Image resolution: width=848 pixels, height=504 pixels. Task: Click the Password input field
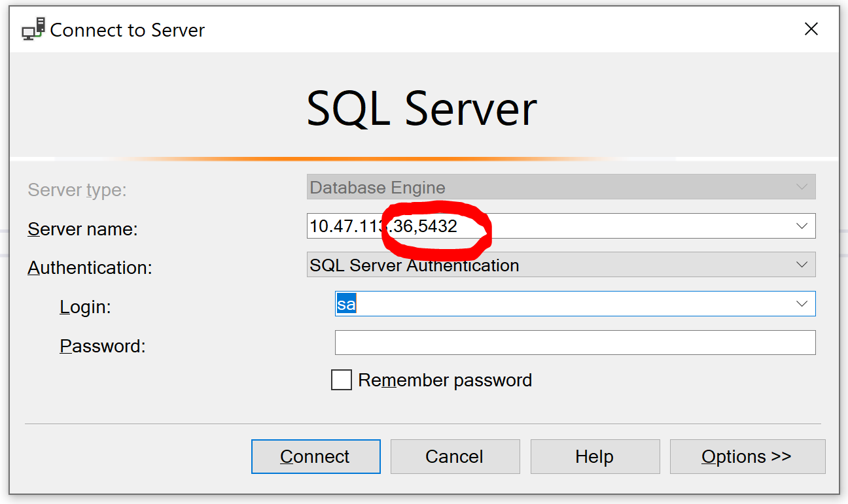click(x=574, y=342)
